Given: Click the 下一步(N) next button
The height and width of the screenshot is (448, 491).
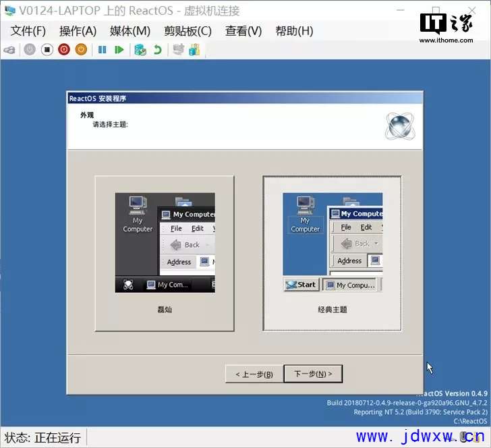Looking at the screenshot, I should click(x=313, y=374).
